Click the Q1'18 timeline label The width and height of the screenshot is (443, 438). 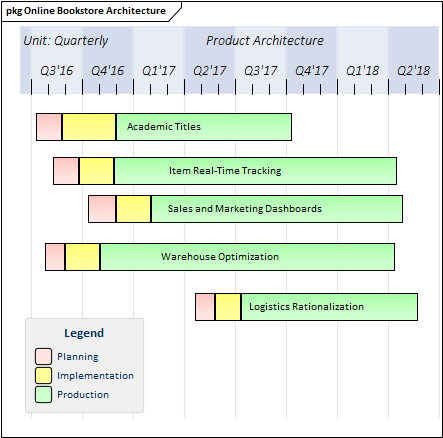pos(362,71)
